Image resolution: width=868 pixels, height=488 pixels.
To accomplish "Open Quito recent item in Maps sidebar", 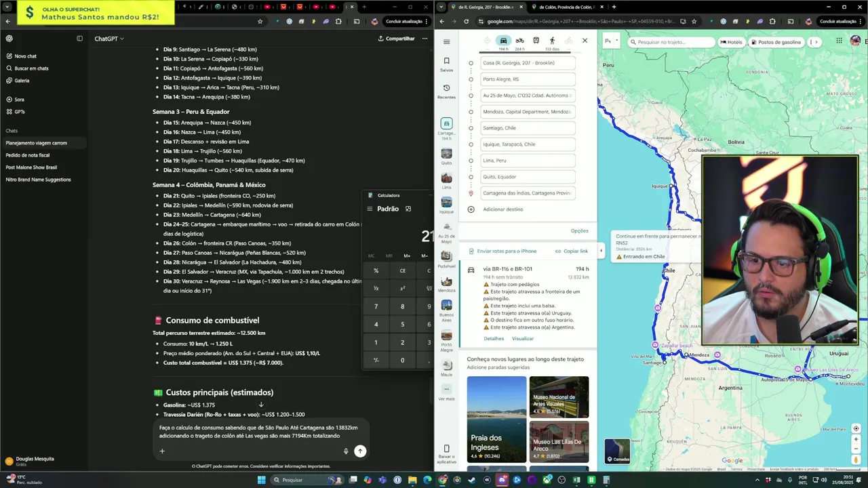I will (x=446, y=157).
